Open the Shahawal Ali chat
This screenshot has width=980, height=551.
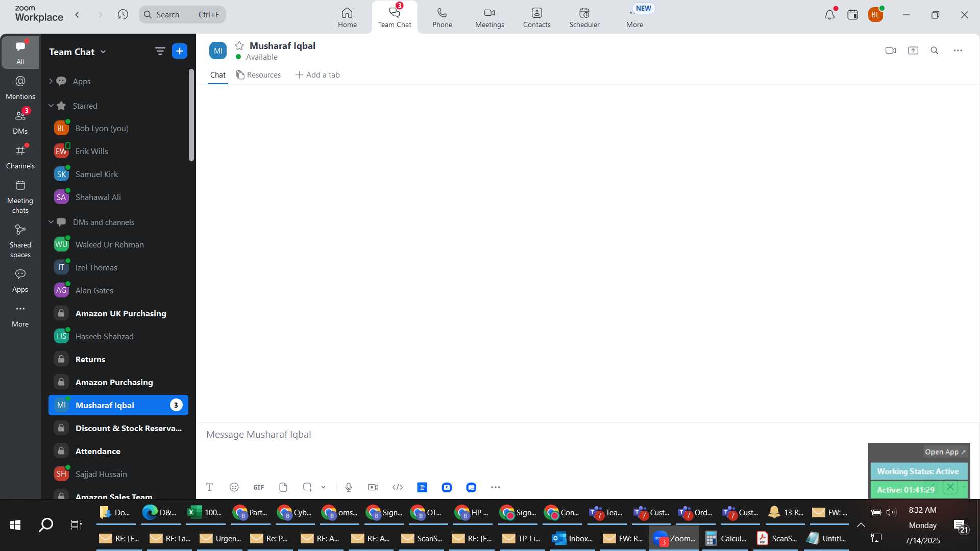(118, 197)
